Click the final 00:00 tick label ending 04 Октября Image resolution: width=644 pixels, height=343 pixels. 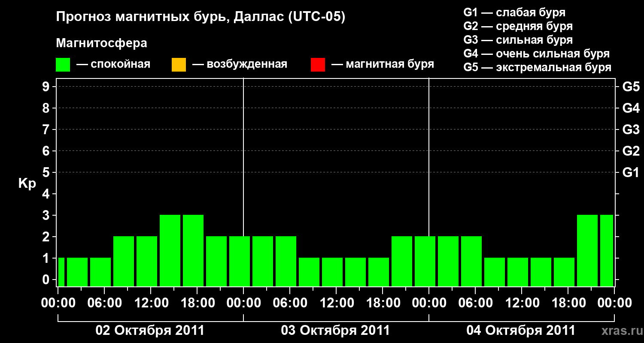click(614, 303)
